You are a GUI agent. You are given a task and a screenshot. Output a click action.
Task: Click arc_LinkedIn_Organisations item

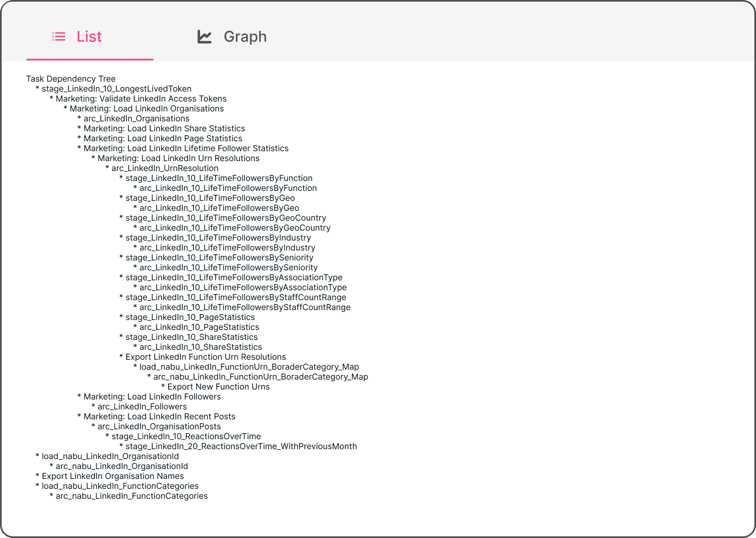136,119
